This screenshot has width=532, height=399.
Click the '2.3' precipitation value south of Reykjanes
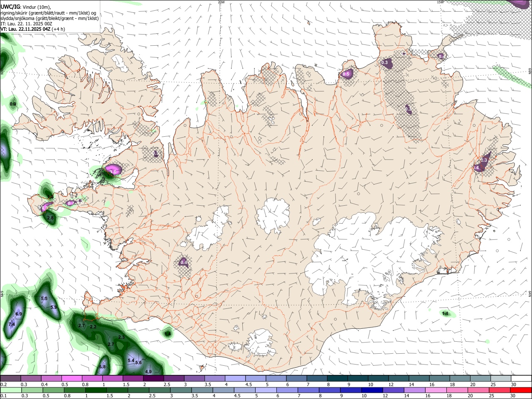click(x=121, y=337)
